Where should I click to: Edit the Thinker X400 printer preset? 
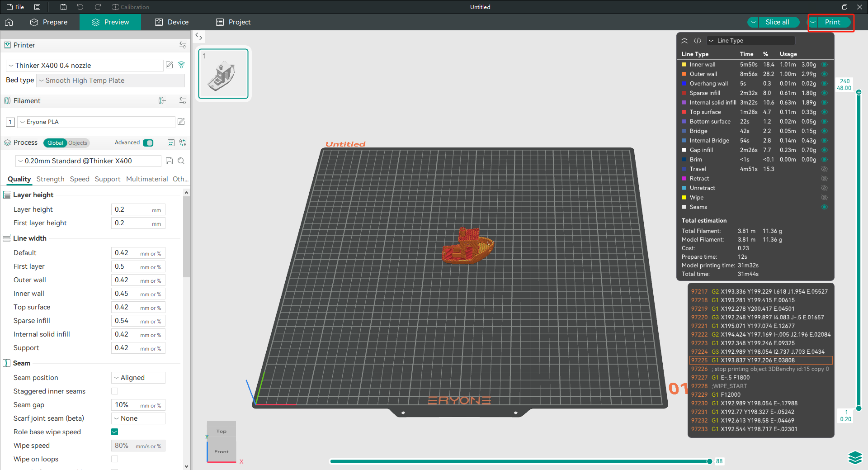[169, 65]
